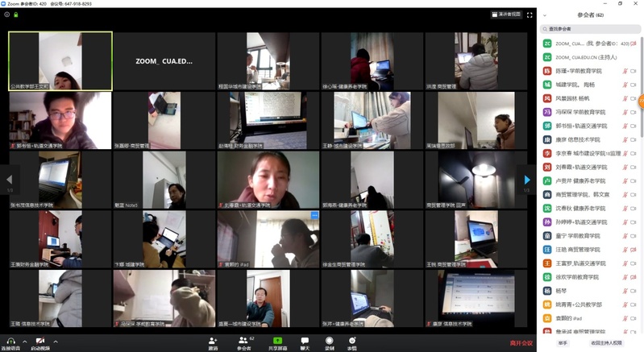Screen dimensions: 644x352
Task: Select the 郭书恒+轨道交通学院 video tile
Action: point(60,120)
